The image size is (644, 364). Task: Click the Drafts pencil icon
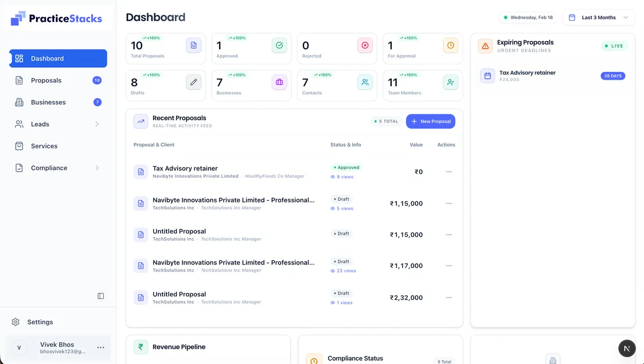pyautogui.click(x=194, y=83)
